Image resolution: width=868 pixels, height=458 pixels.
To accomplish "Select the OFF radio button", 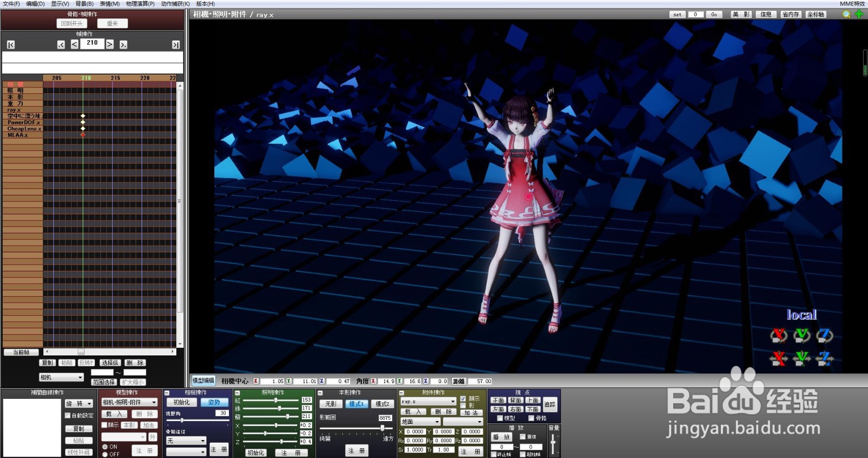I will (x=105, y=454).
